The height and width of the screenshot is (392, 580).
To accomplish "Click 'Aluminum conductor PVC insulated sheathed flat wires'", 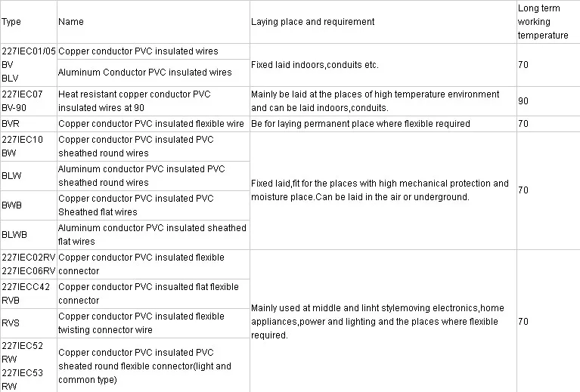I will click(152, 235).
